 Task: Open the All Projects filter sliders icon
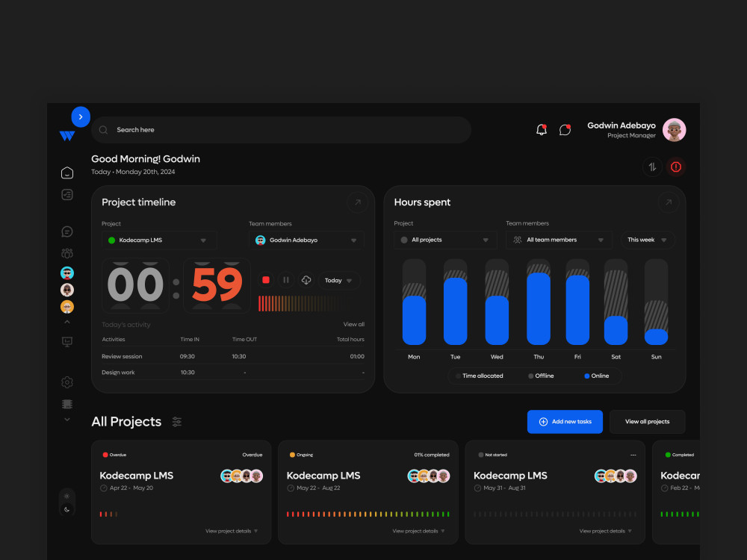pos(177,421)
